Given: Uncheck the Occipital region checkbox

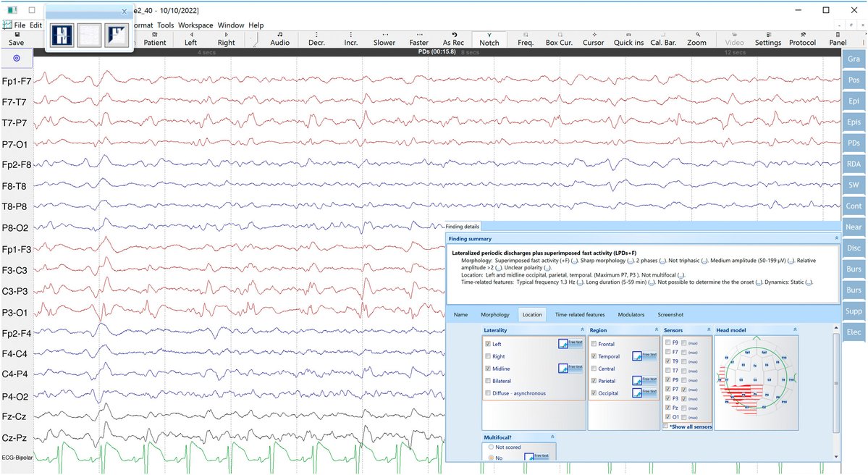Looking at the screenshot, I should pos(594,393).
